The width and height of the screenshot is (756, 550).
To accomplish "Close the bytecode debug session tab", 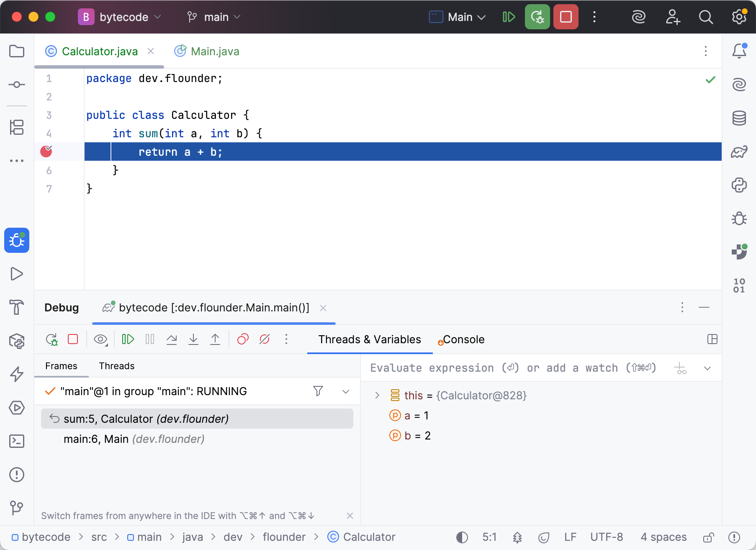I will 323,308.
